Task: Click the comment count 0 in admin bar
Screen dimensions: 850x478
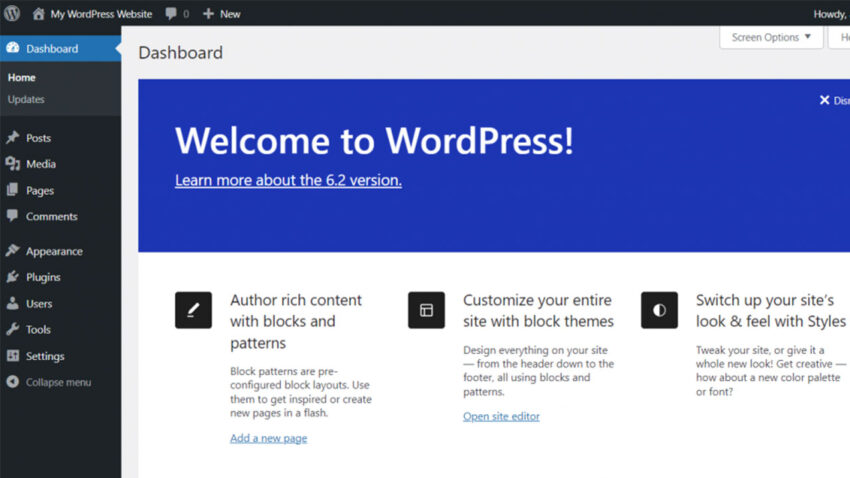Action: [186, 14]
